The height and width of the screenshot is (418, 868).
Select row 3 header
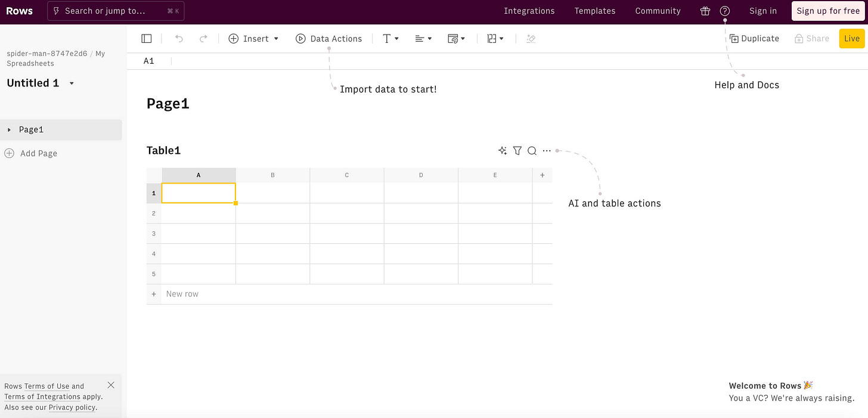point(154,234)
